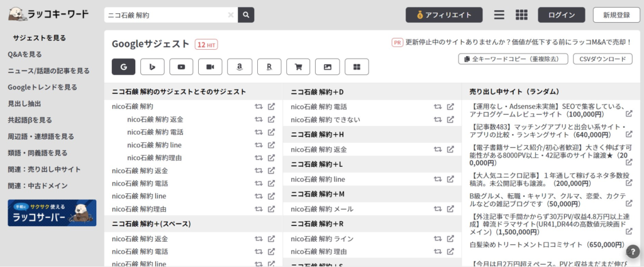This screenshot has height=267, width=644.
Task: Click the nico石鹸 解約 ライン keyword text
Action: pos(322,239)
